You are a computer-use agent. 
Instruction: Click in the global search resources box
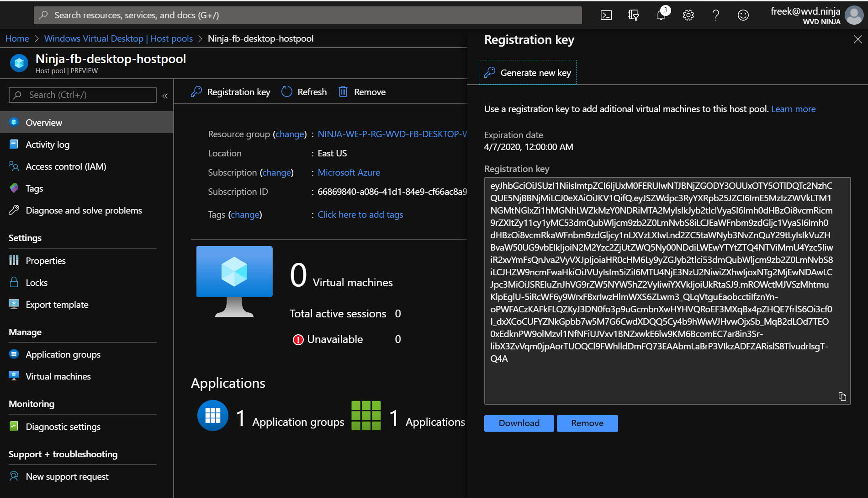click(307, 16)
